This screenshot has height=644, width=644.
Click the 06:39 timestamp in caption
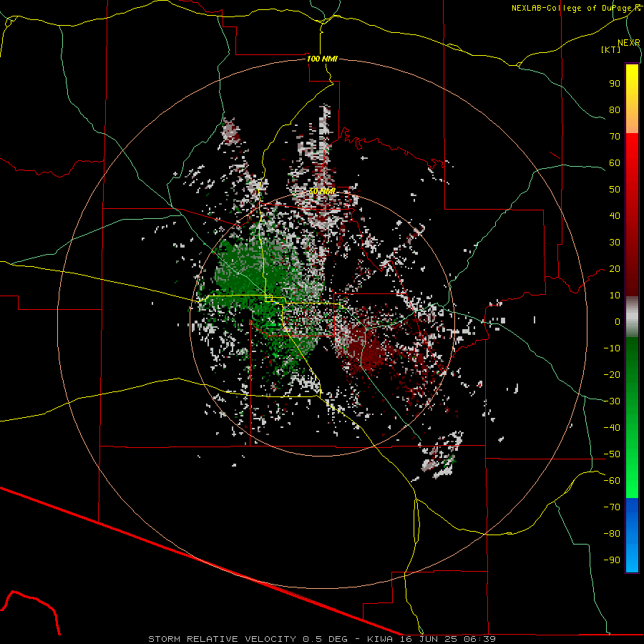480,639
